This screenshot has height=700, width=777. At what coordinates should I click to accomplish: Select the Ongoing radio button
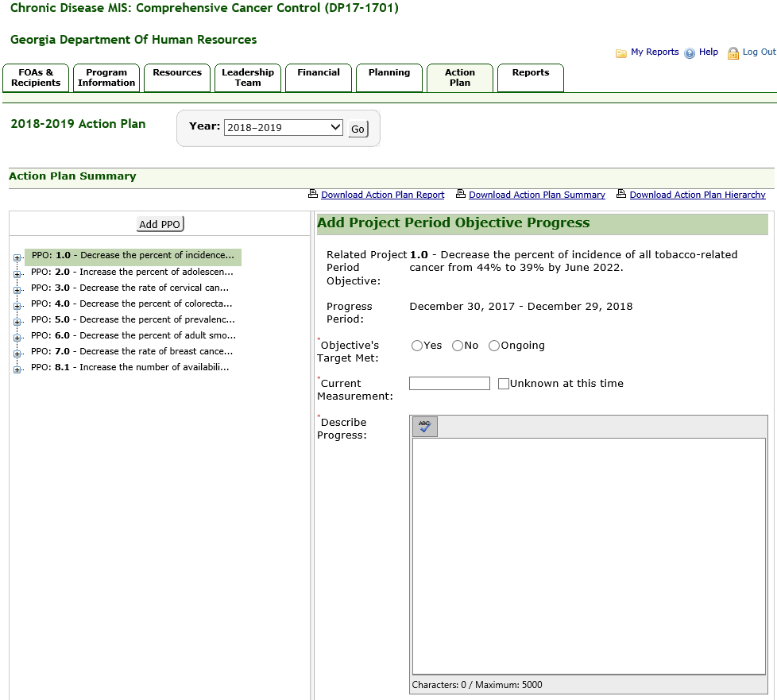click(494, 346)
